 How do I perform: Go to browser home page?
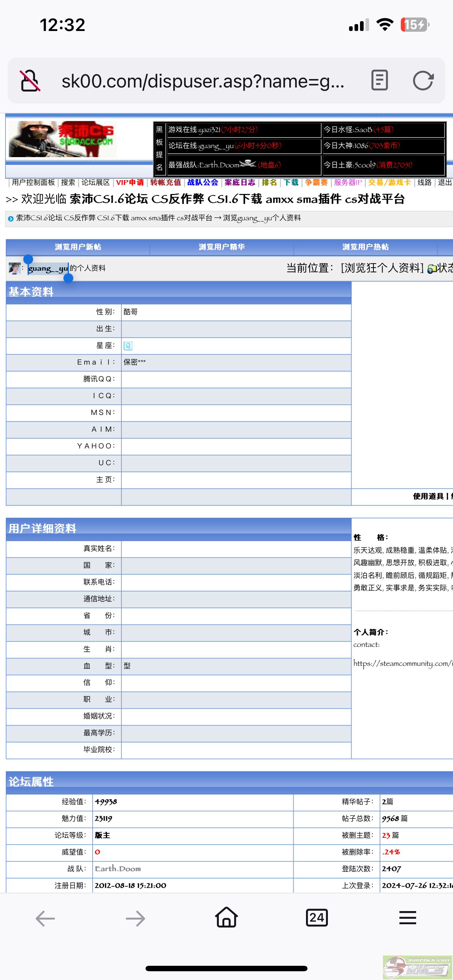click(x=226, y=918)
